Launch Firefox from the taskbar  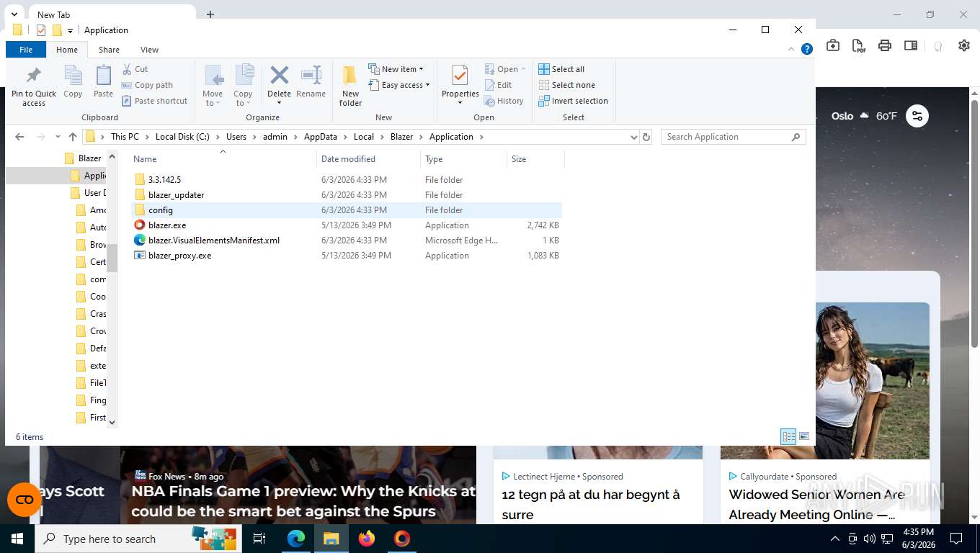(x=367, y=539)
